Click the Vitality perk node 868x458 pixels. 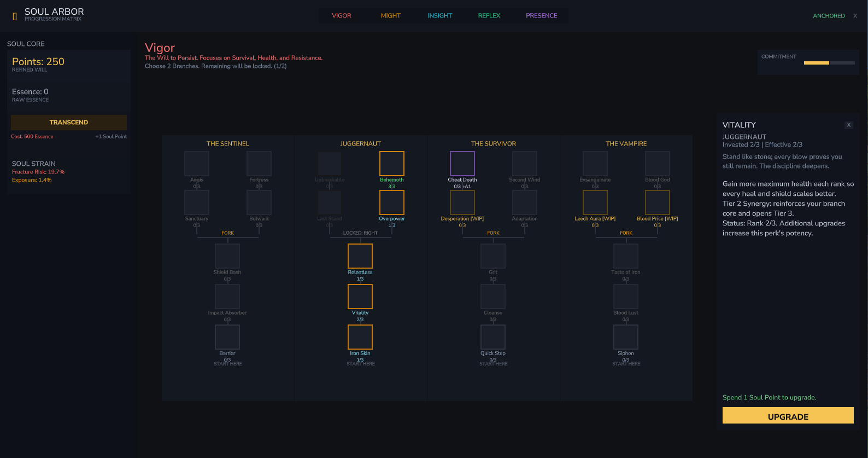point(360,297)
